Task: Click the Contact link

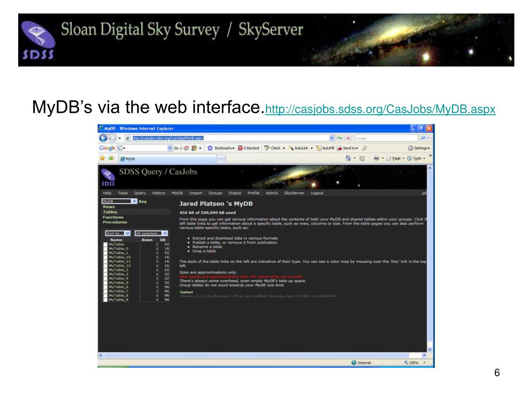Action: 187,292
